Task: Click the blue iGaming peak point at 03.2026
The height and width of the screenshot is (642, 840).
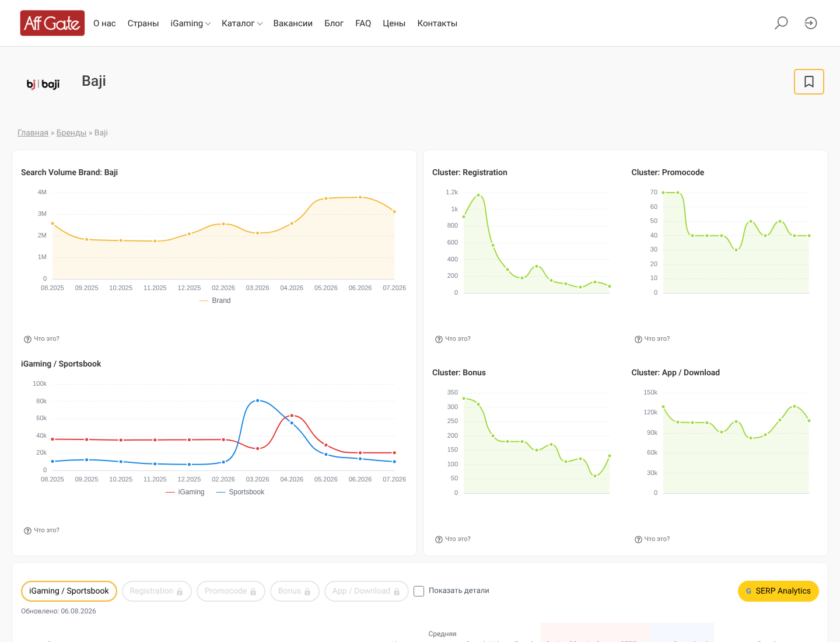Action: pyautogui.click(x=258, y=400)
